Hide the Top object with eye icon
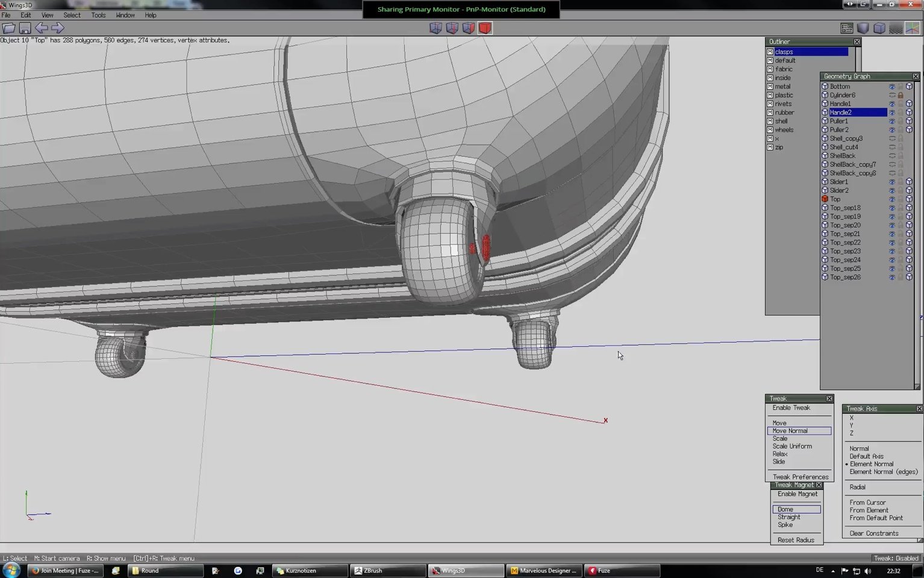The image size is (924, 578). pyautogui.click(x=892, y=199)
